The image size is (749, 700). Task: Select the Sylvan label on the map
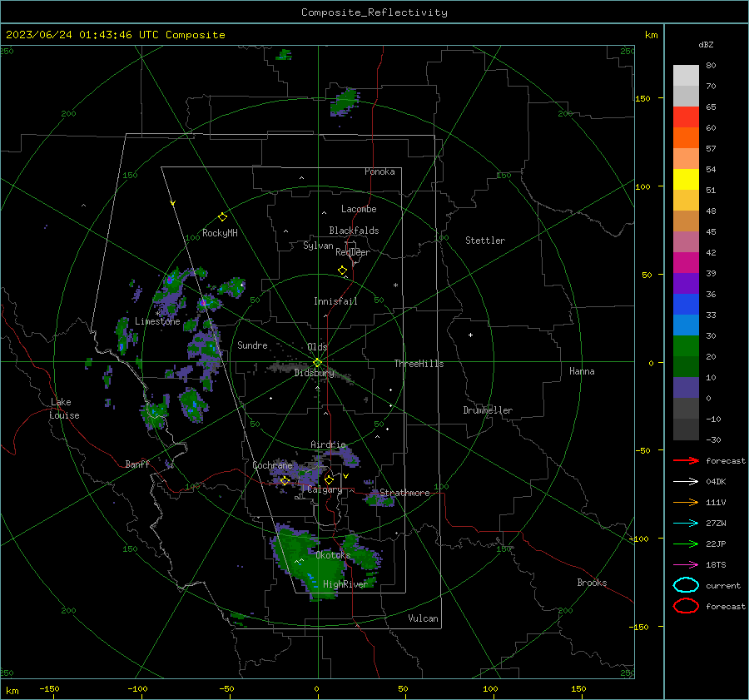318,246
